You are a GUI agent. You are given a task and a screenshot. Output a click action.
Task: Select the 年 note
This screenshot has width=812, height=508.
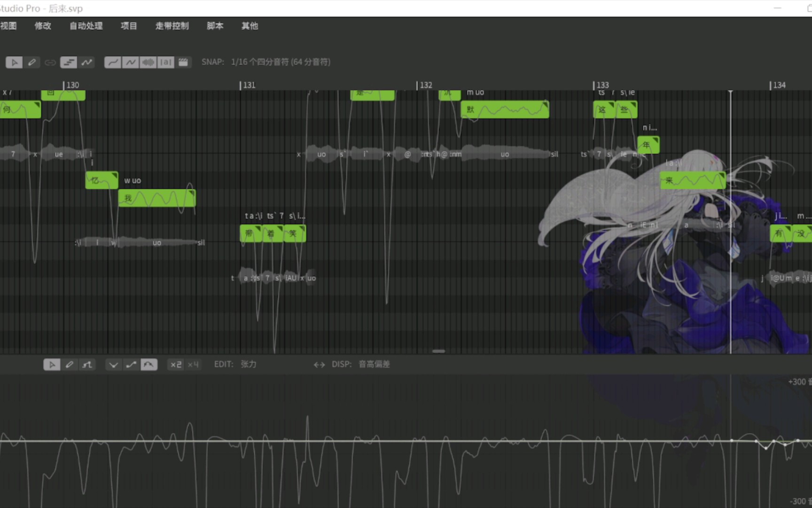pyautogui.click(x=648, y=145)
